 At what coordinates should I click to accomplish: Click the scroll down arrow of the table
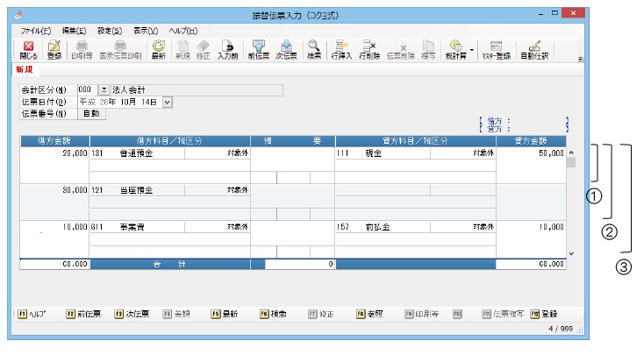(572, 253)
